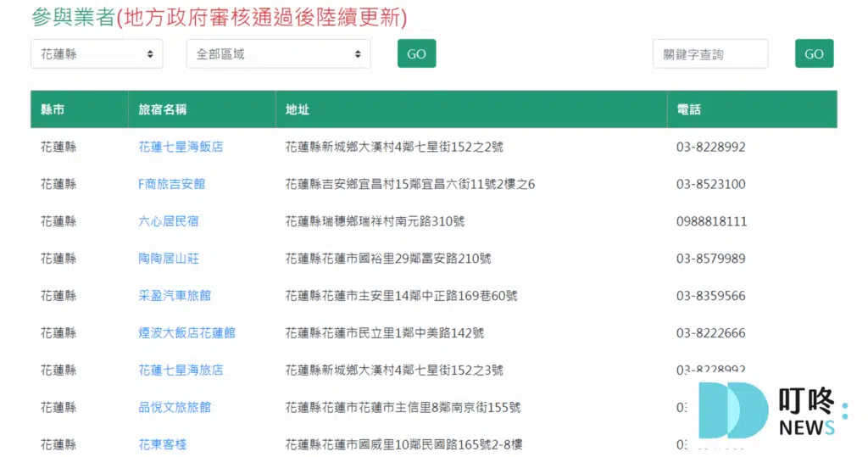
Task: Select phone number 03-8228992 in first row
Action: [x=711, y=147]
